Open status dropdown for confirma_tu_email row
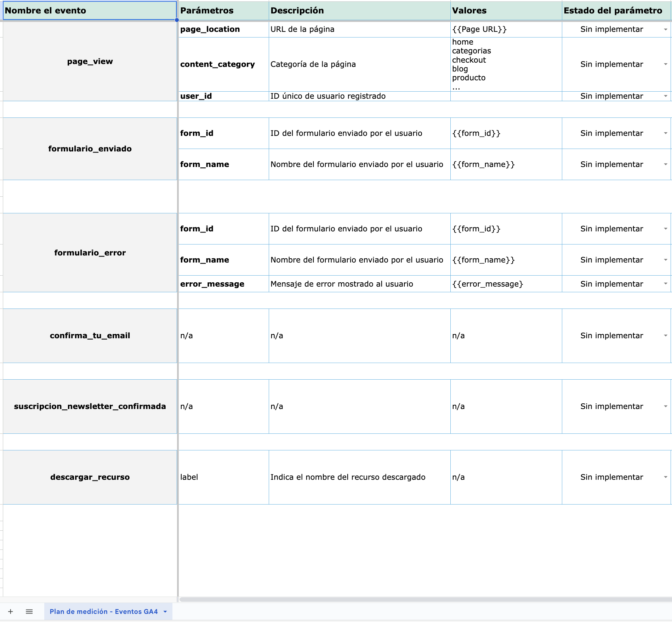672x622 pixels. pyautogui.click(x=666, y=336)
